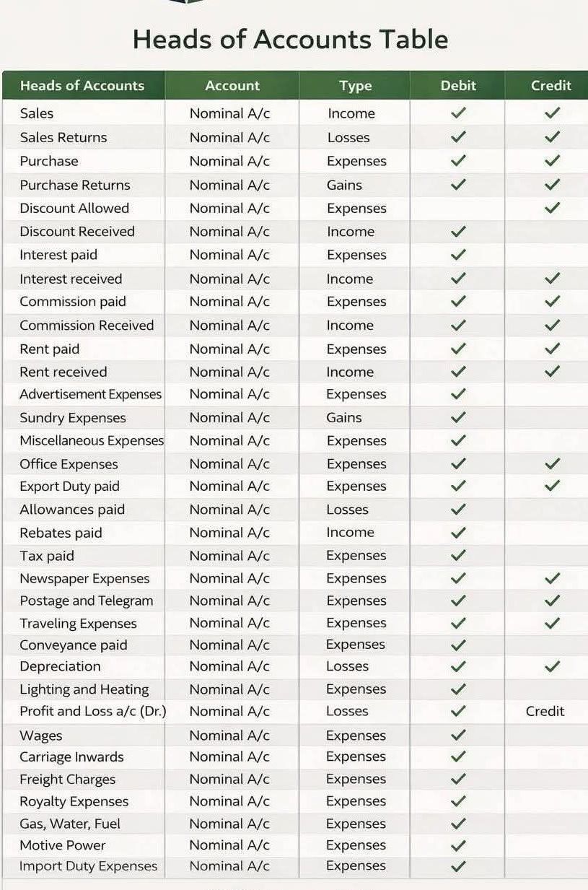
Task: Click the Profit and Loss a/c (Dr.) row label
Action: click(x=93, y=711)
